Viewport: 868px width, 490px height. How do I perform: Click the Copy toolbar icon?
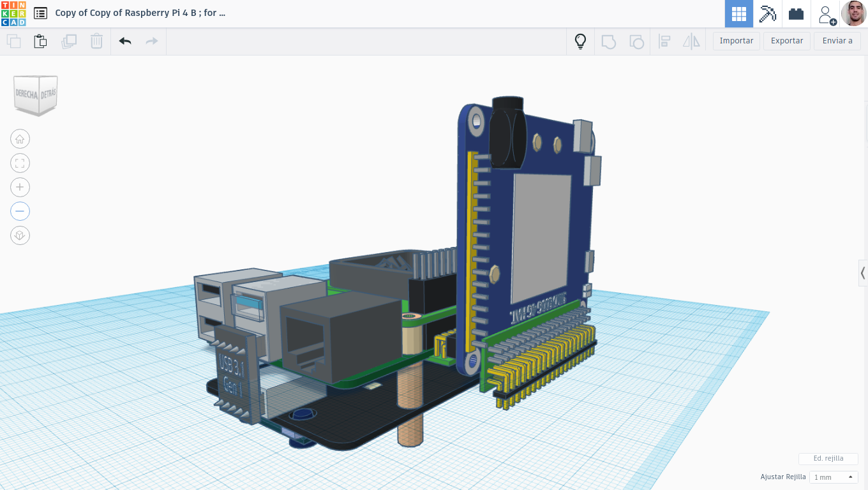coord(13,41)
